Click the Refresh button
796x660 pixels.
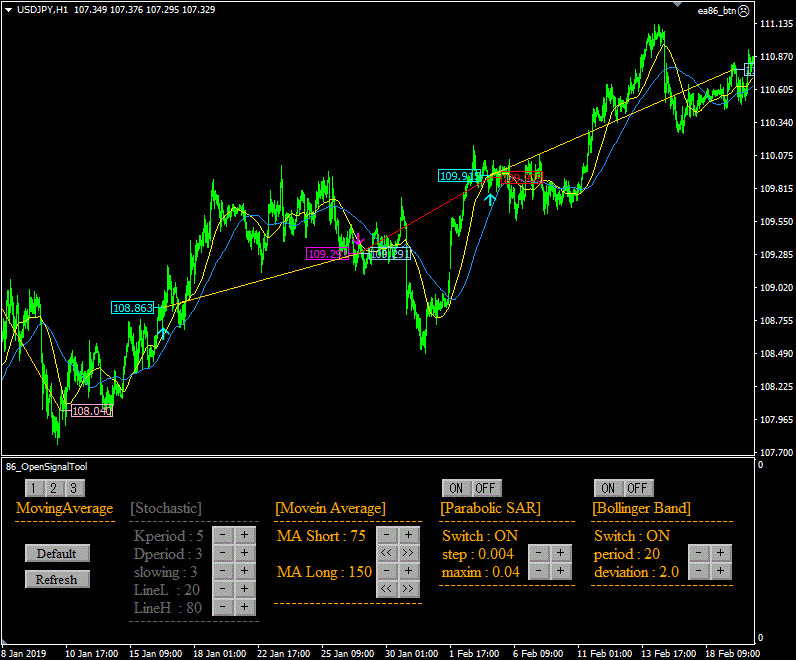tap(57, 579)
